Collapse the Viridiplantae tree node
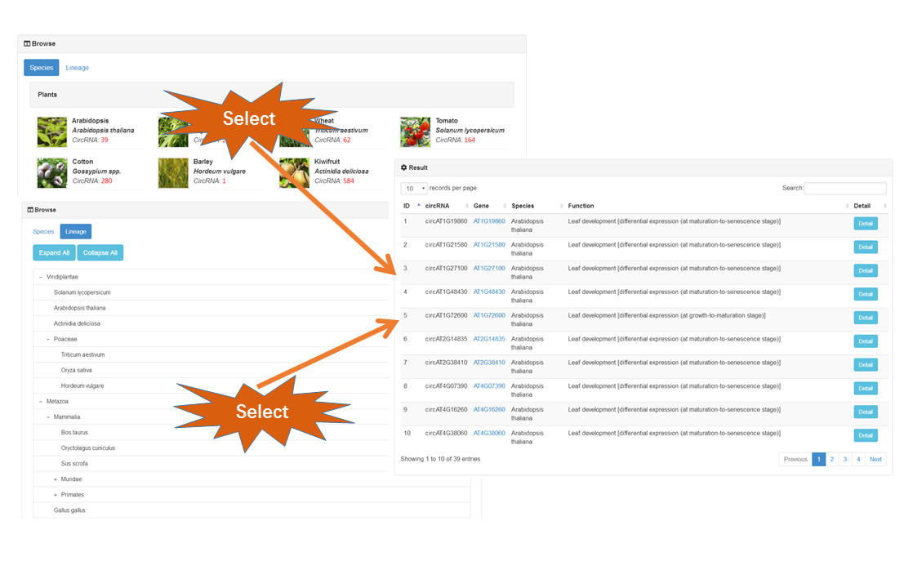This screenshot has height=588, width=904. [41, 277]
